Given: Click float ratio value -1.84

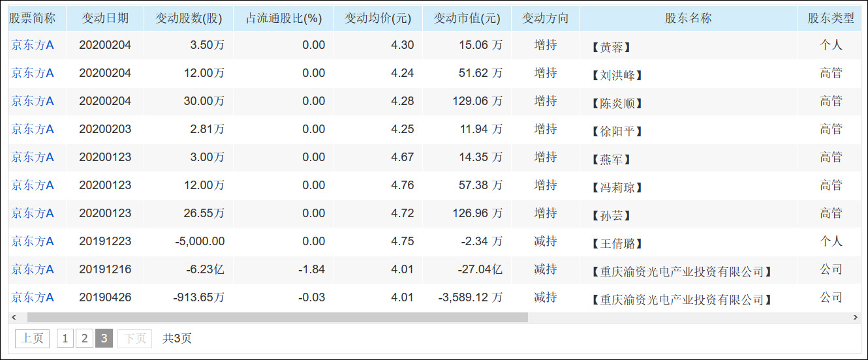Looking at the screenshot, I should pyautogui.click(x=312, y=269).
